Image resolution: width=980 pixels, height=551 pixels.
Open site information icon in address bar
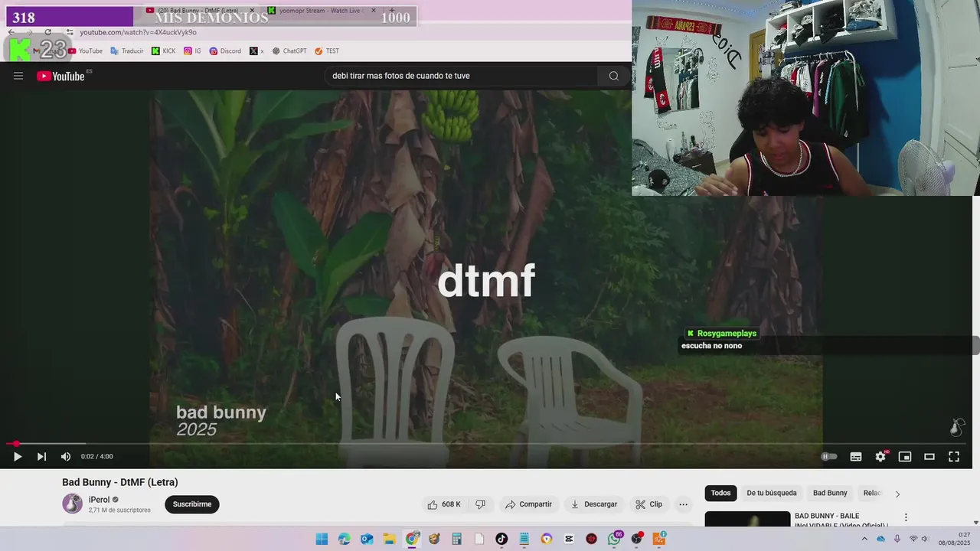point(70,32)
